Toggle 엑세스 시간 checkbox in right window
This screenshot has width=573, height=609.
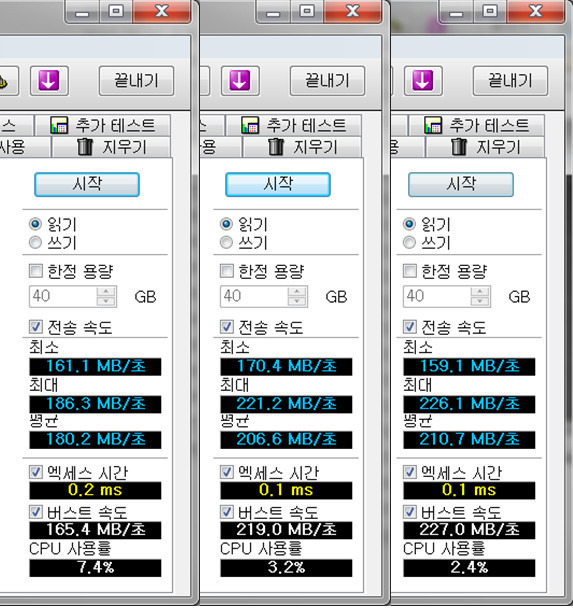coord(409,472)
